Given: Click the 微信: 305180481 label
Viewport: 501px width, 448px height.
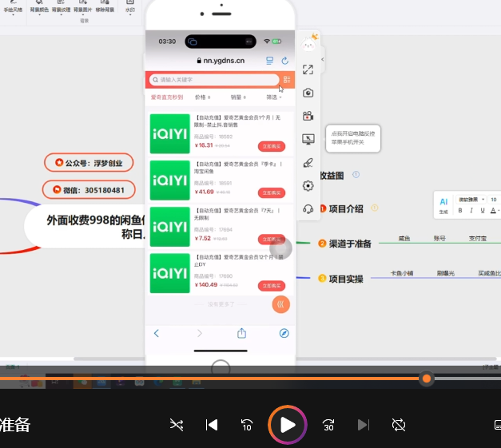Looking at the screenshot, I should [x=89, y=190].
